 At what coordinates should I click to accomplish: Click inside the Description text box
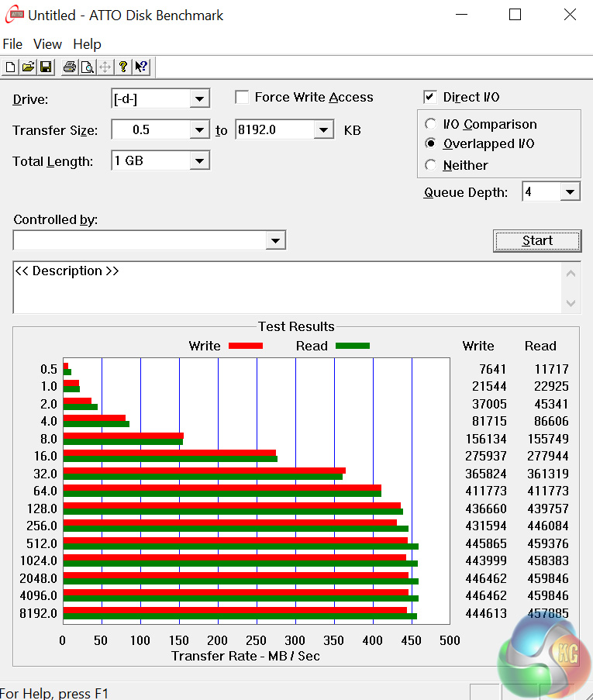click(287, 288)
